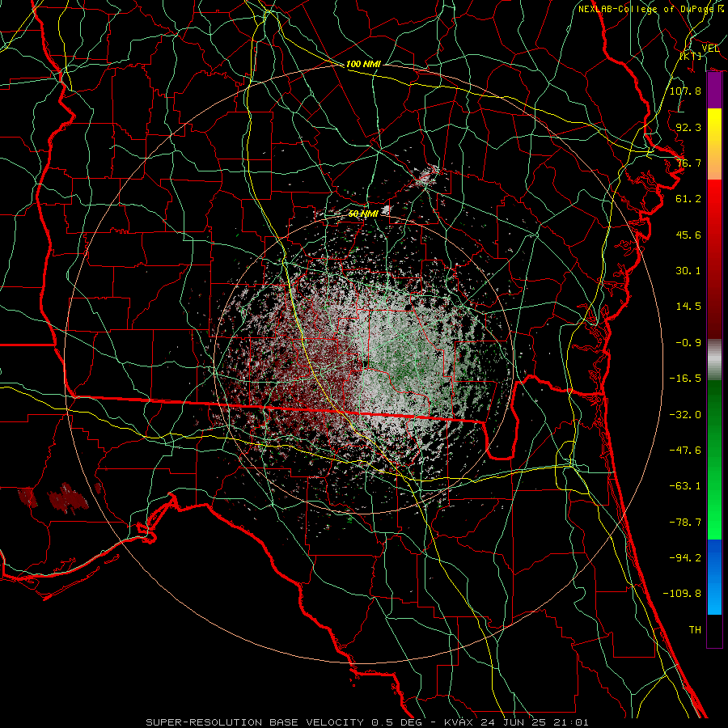The image size is (728, 728).
Task: Click the -109.8 velocity scale value
Action: 682,594
